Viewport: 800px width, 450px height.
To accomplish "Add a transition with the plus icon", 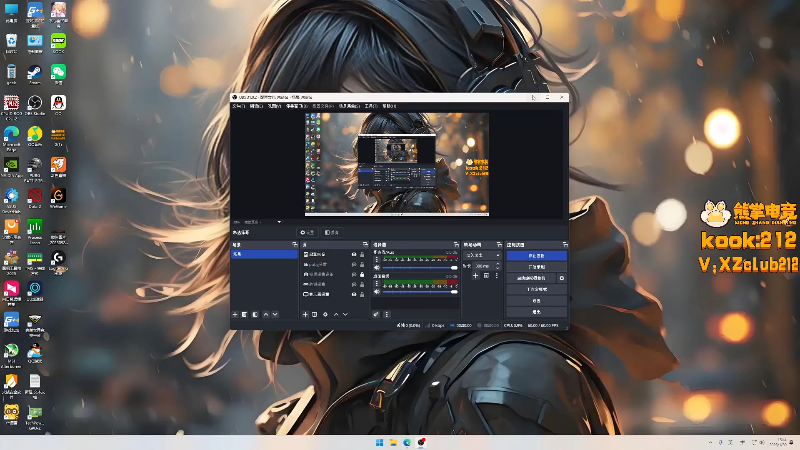I will [x=475, y=276].
